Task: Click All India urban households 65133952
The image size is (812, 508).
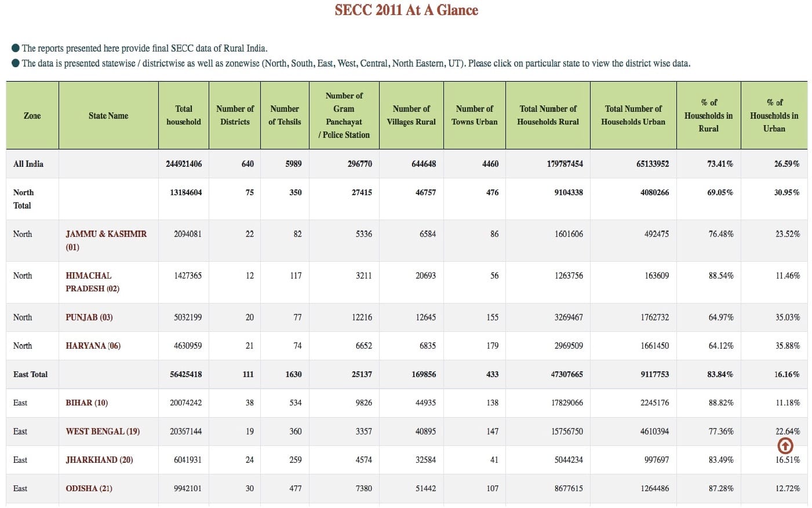Action: [653, 164]
